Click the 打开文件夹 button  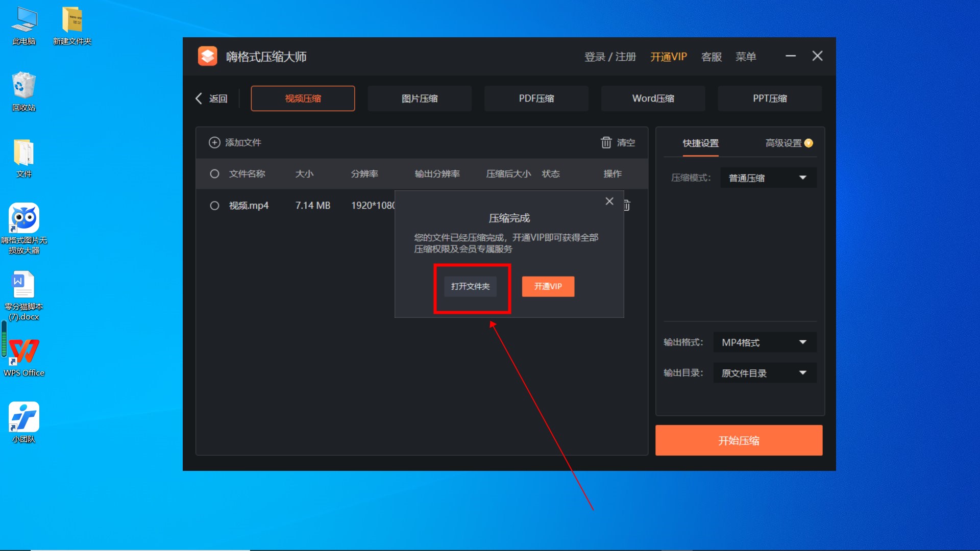(470, 287)
